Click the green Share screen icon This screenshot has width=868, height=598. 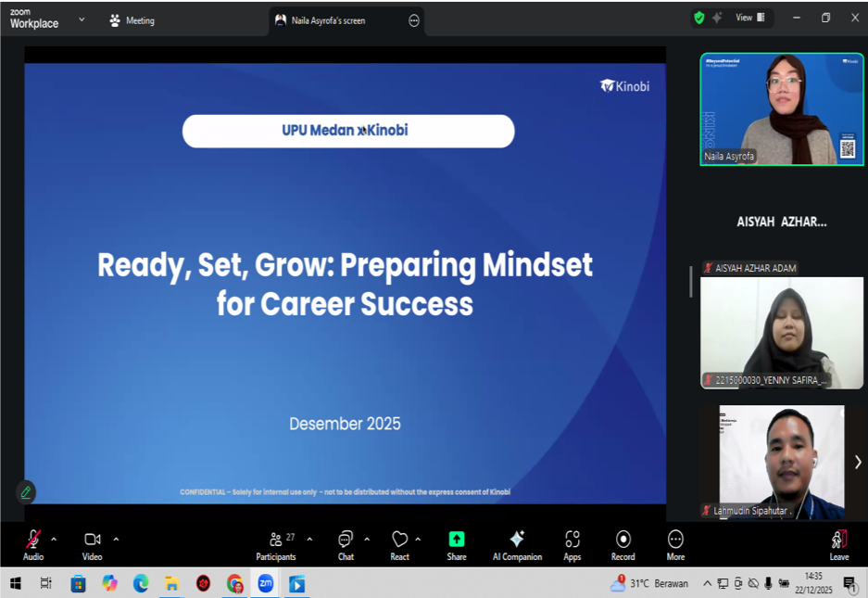[456, 540]
